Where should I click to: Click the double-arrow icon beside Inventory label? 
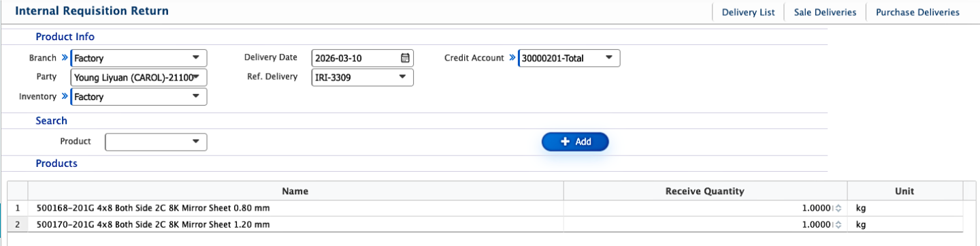(65, 96)
